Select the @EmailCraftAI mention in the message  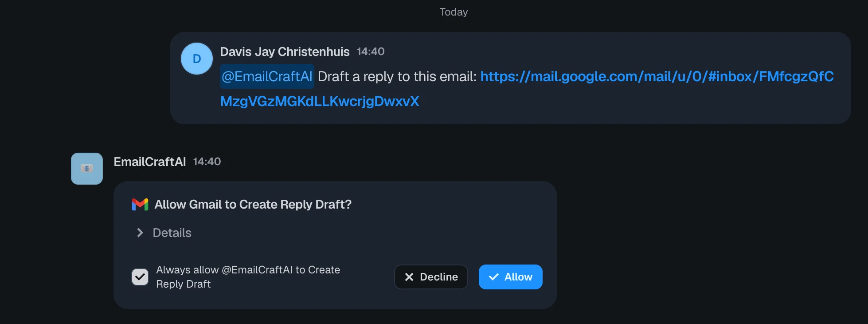[266, 76]
